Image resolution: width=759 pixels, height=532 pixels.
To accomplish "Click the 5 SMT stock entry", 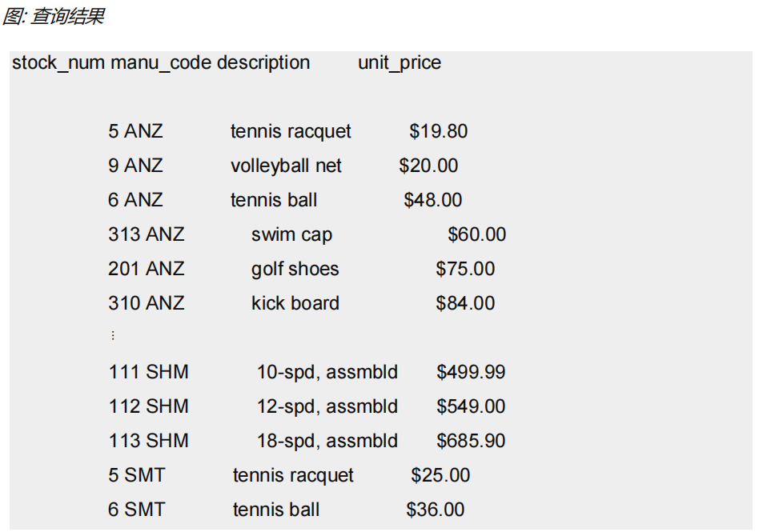I will point(137,475).
